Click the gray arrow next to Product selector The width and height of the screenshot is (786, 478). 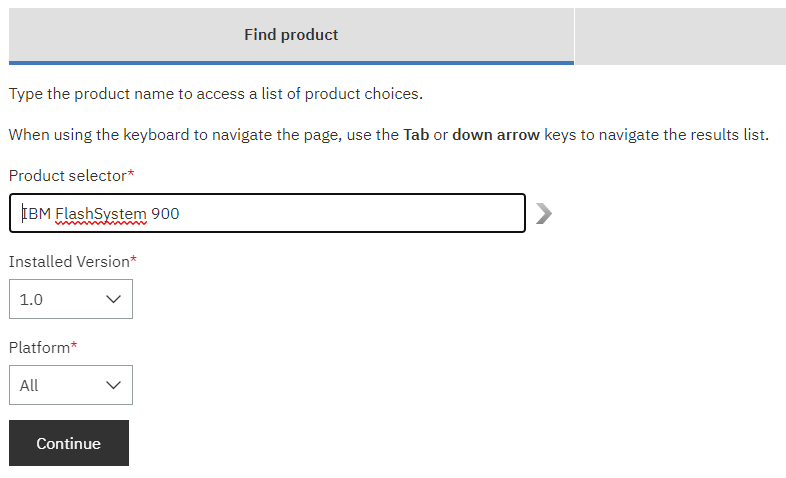pyautogui.click(x=544, y=213)
